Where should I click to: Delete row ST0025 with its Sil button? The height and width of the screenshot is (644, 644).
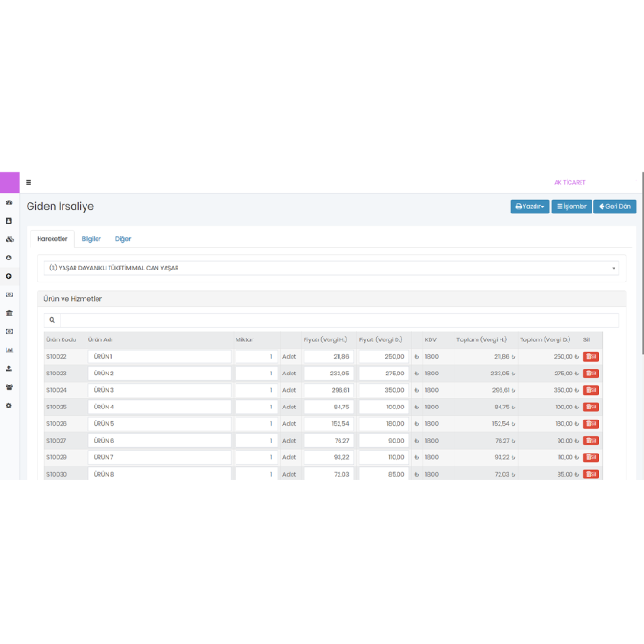tap(591, 407)
